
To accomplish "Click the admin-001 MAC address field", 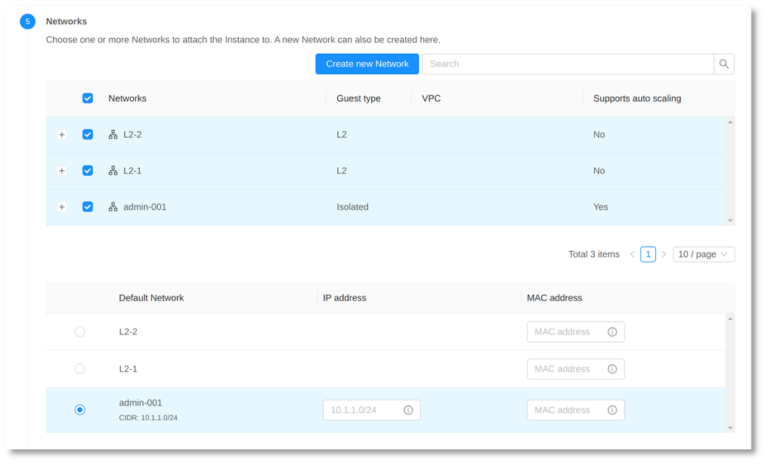I will point(576,410).
